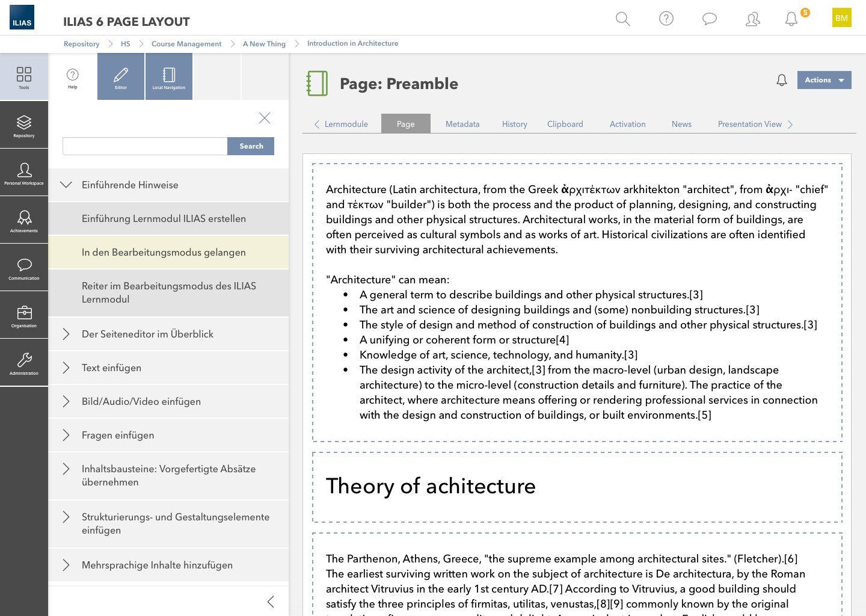
Task: Open the search magnifier in header
Action: tap(622, 19)
